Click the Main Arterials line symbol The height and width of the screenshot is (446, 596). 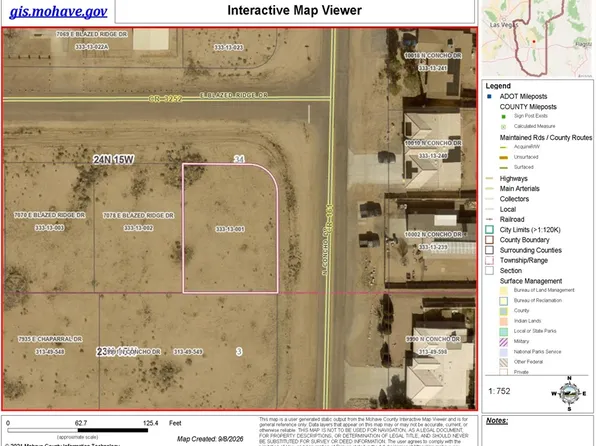click(x=490, y=189)
